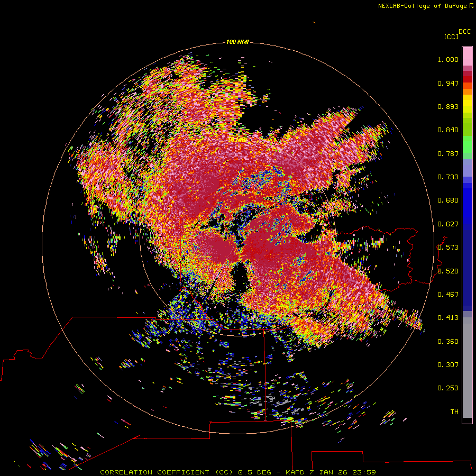
Task: Click the KAPD radar station identifier
Action: tap(295, 472)
